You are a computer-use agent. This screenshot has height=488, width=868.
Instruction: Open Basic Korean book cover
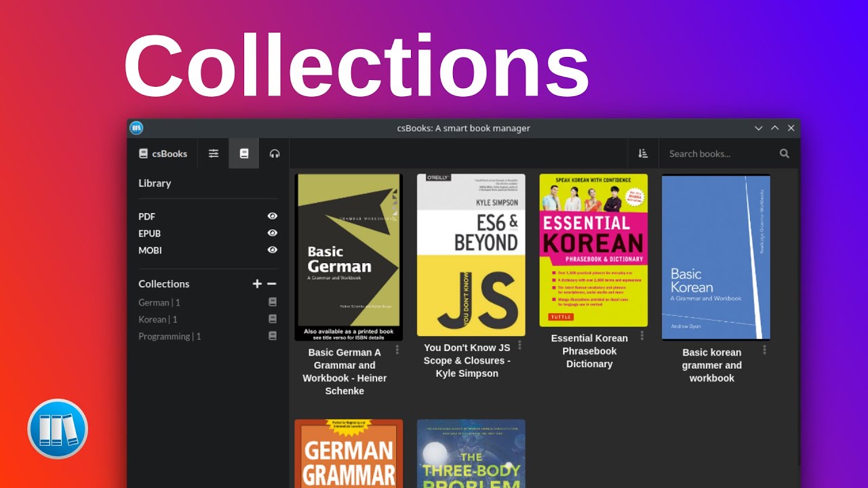point(716,257)
